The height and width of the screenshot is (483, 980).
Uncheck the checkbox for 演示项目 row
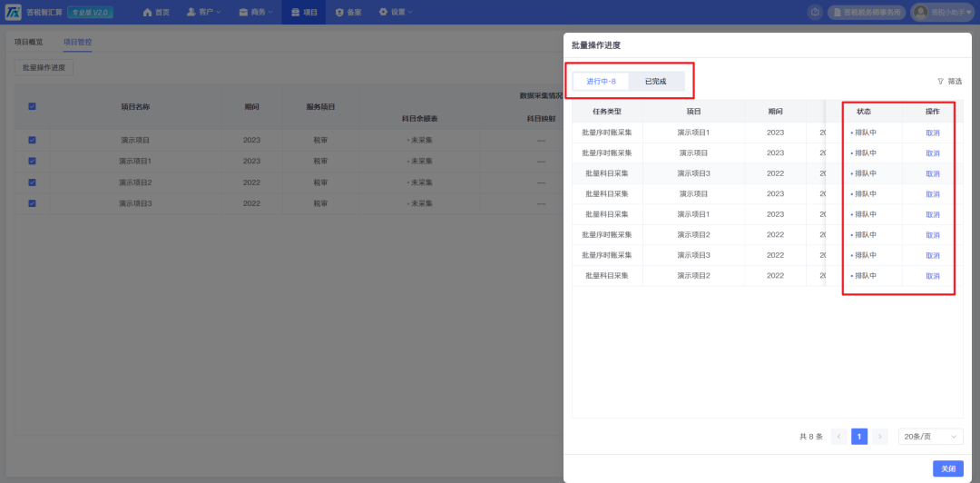32,140
